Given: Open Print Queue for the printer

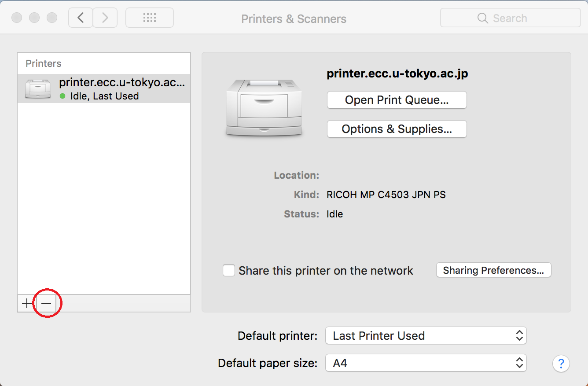Looking at the screenshot, I should [x=397, y=100].
